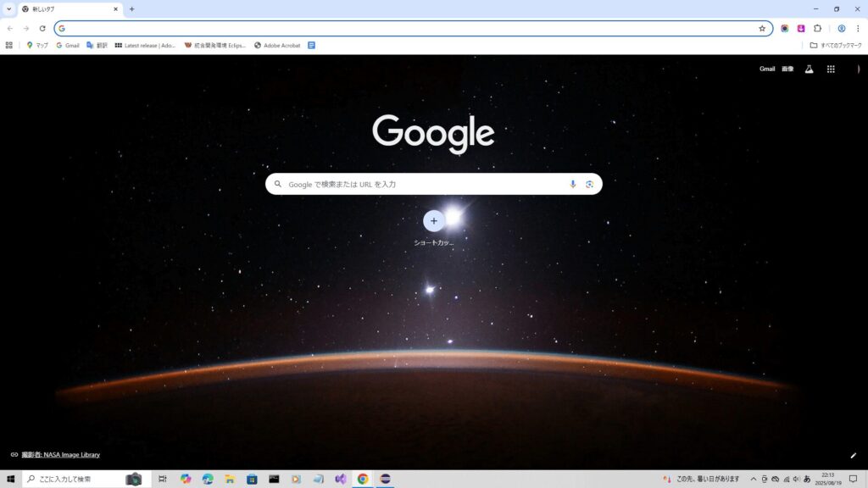This screenshot has width=868, height=488.
Task: Start voice search with microphone icon
Action: (573, 184)
